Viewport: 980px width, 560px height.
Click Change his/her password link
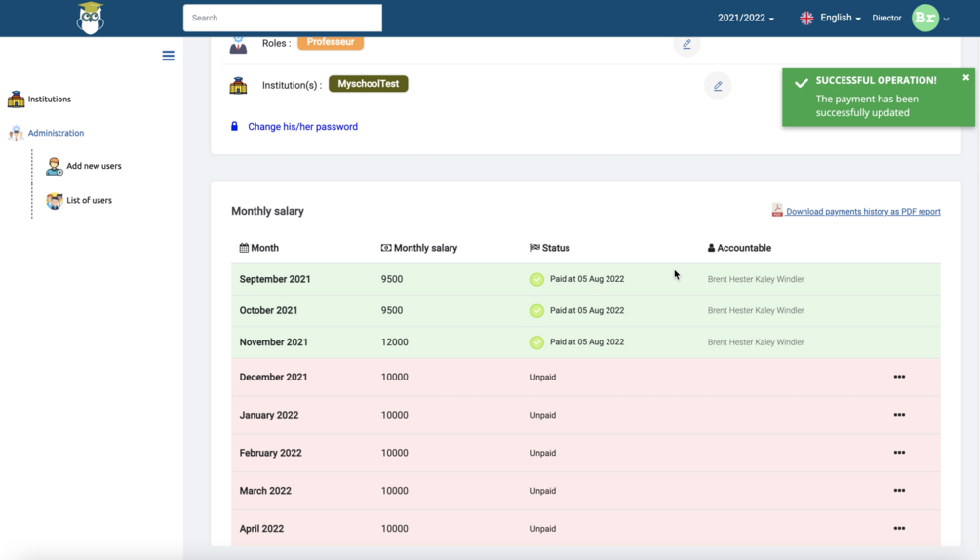coord(302,126)
